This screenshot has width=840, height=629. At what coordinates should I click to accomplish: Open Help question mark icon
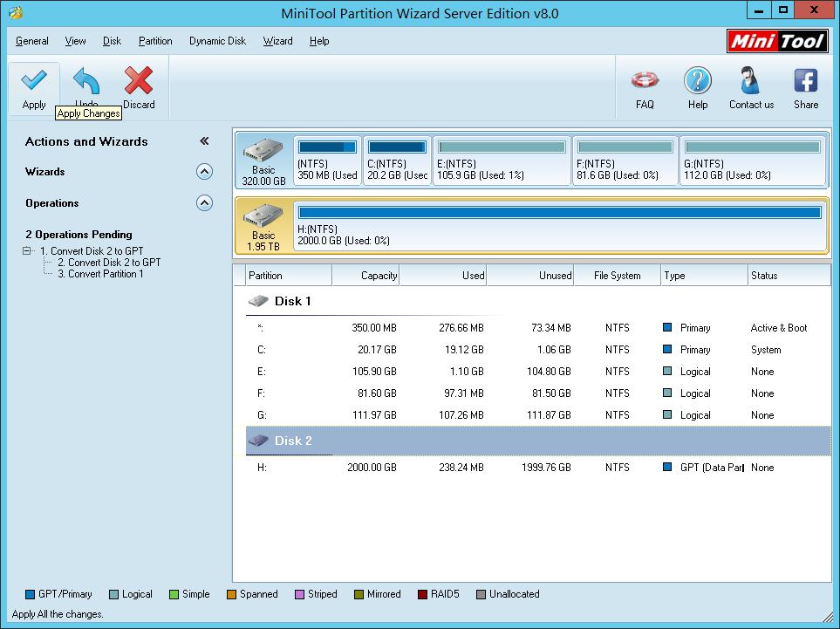coord(698,81)
